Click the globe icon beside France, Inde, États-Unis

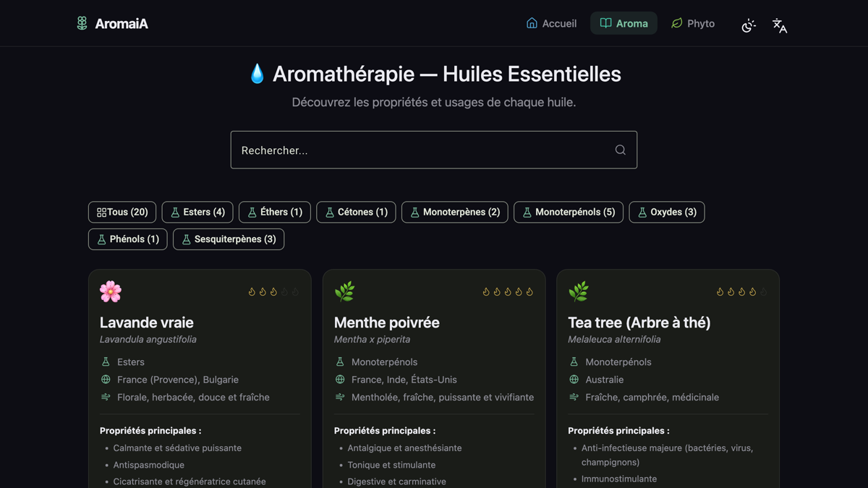[340, 380]
